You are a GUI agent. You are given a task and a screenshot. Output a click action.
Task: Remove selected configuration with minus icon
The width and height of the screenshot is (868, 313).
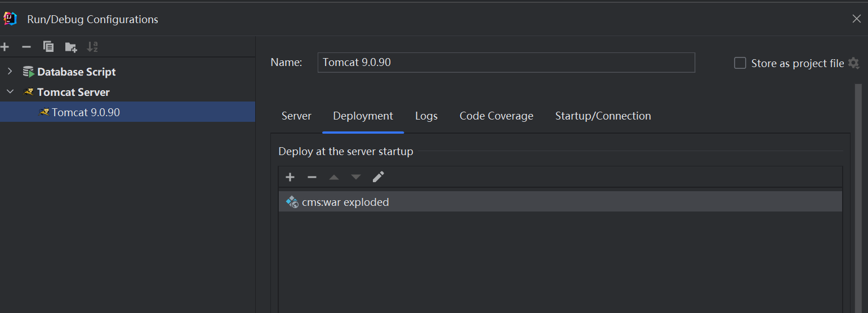pos(26,47)
